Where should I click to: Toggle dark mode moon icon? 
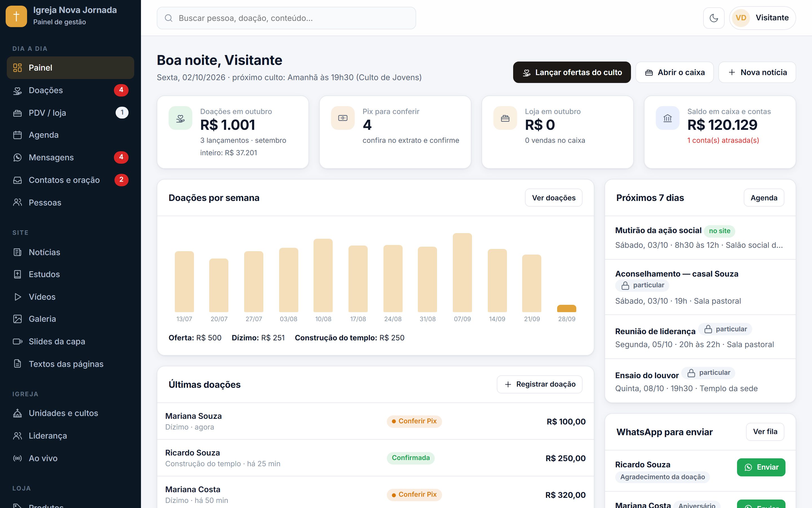(714, 18)
